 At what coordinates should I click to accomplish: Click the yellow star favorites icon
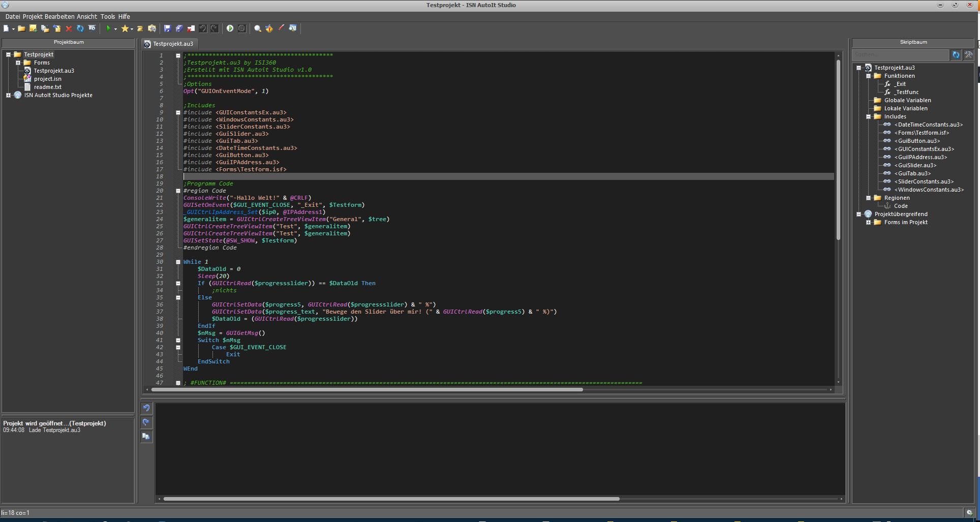[125, 28]
